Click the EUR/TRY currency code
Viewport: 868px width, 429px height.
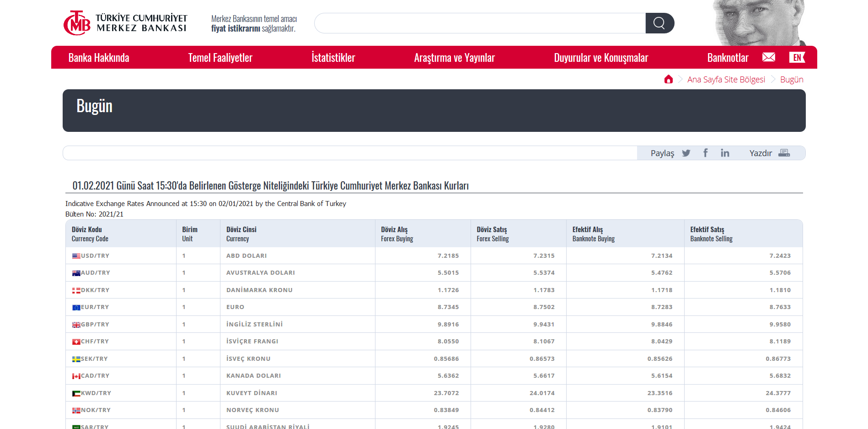point(95,307)
